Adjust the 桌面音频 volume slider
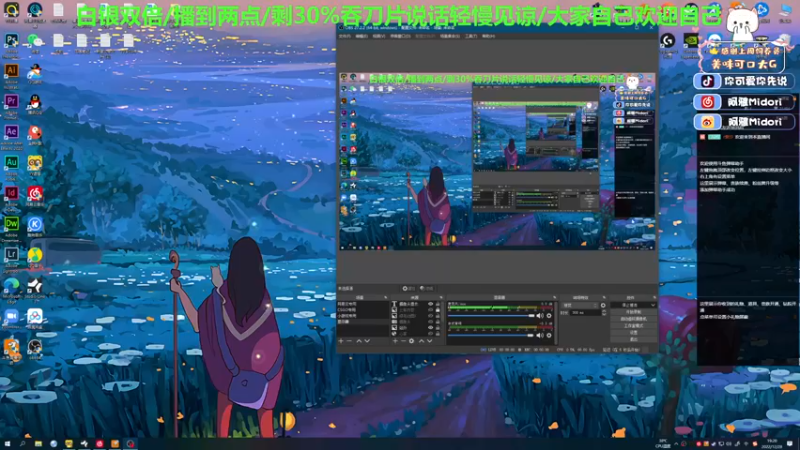 (491, 335)
